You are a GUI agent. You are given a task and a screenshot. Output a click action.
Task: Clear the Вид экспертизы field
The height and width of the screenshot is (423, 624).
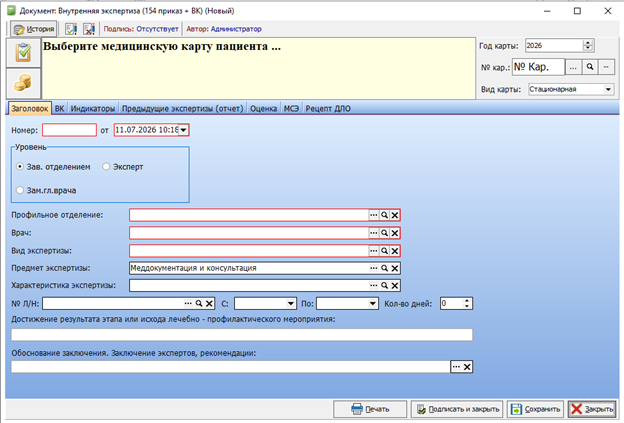[x=394, y=251]
